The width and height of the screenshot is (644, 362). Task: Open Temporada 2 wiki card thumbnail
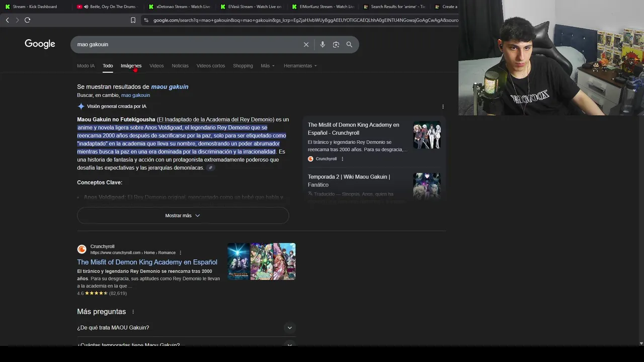(427, 187)
